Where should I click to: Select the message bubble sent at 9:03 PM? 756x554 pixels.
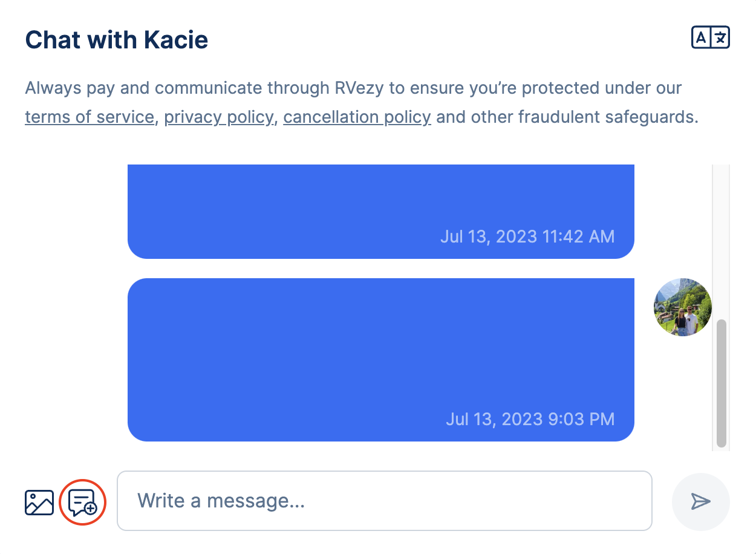(x=381, y=360)
